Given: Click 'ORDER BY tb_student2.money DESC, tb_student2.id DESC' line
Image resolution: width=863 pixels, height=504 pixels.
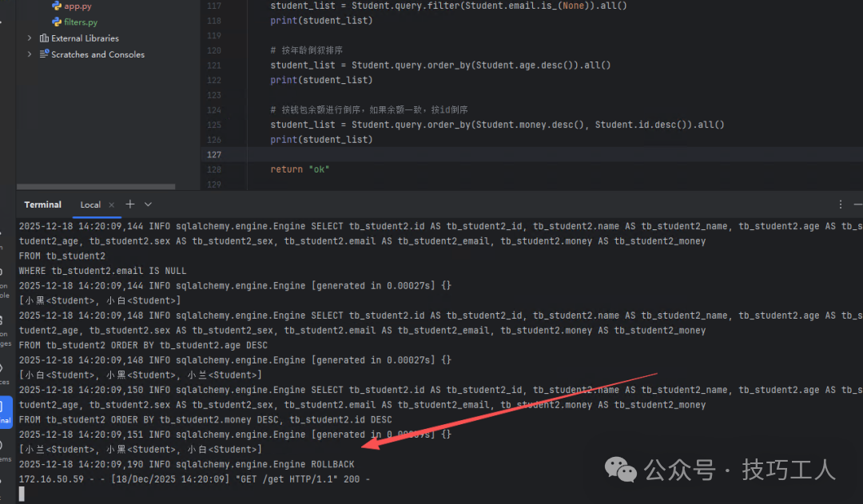Looking at the screenshot, I should coord(205,419).
